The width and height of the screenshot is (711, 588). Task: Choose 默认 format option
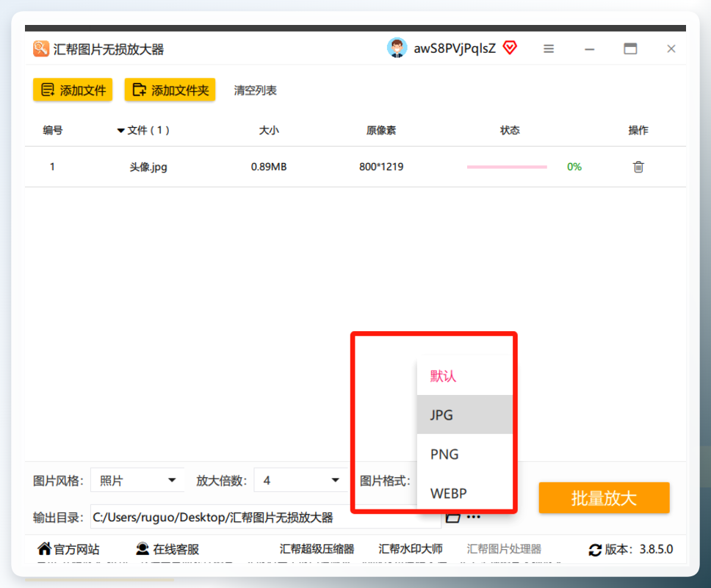click(465, 376)
